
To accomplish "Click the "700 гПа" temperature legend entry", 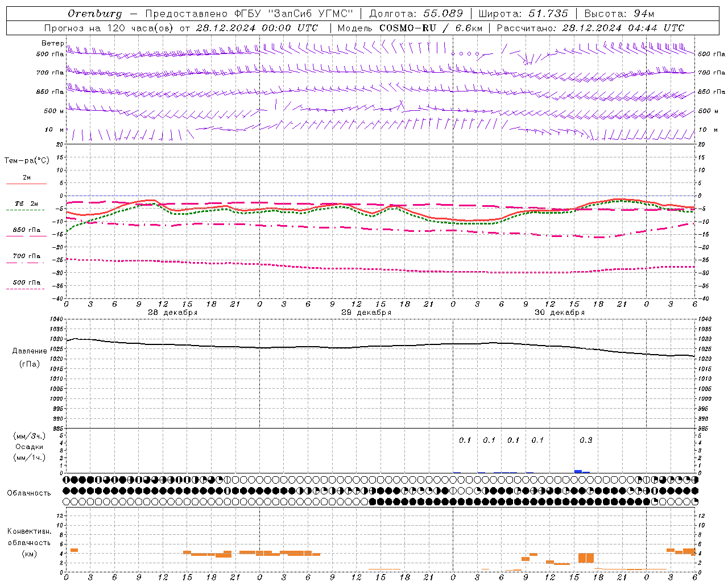I will click(x=27, y=256).
